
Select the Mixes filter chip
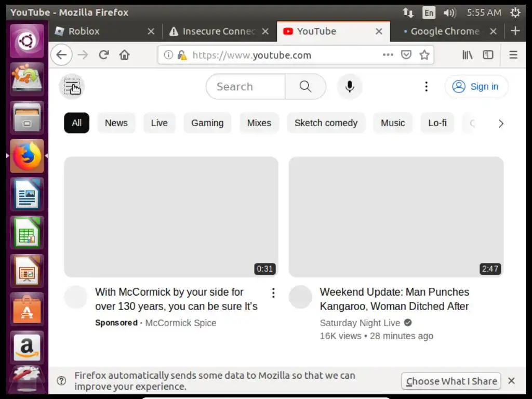tap(259, 123)
